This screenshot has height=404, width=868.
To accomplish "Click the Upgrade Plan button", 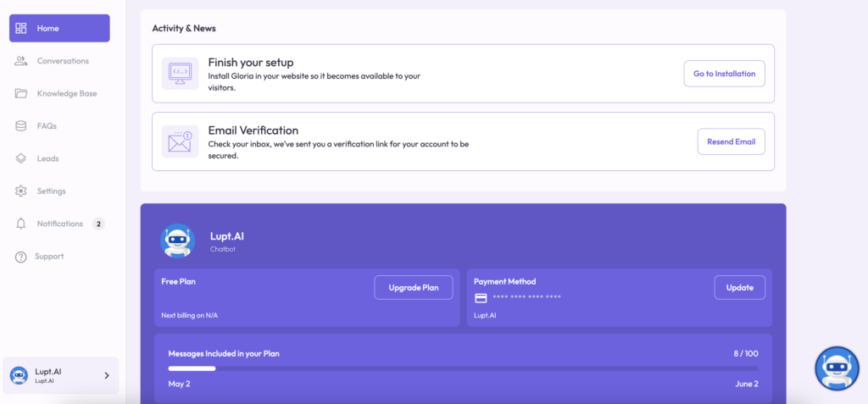I will point(413,287).
